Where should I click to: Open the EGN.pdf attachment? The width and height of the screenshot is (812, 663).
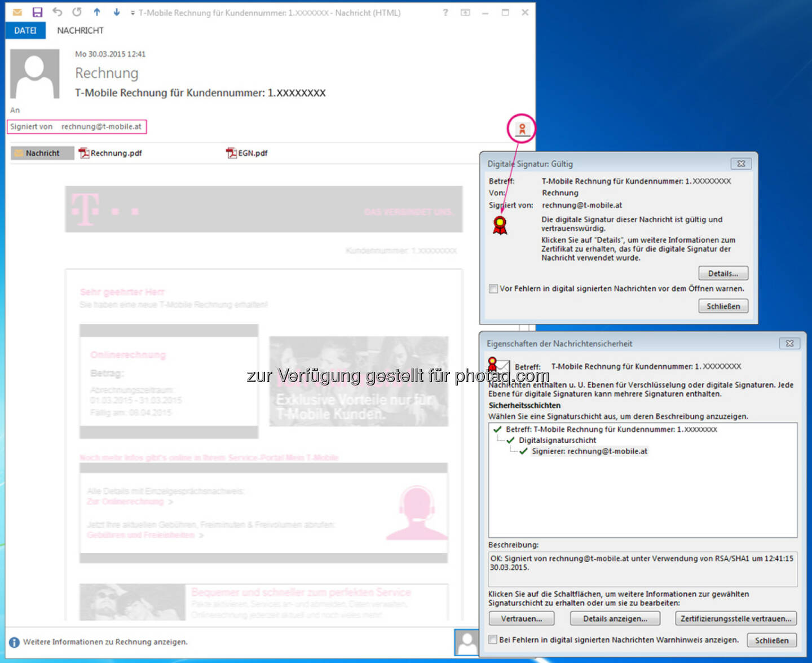(247, 153)
